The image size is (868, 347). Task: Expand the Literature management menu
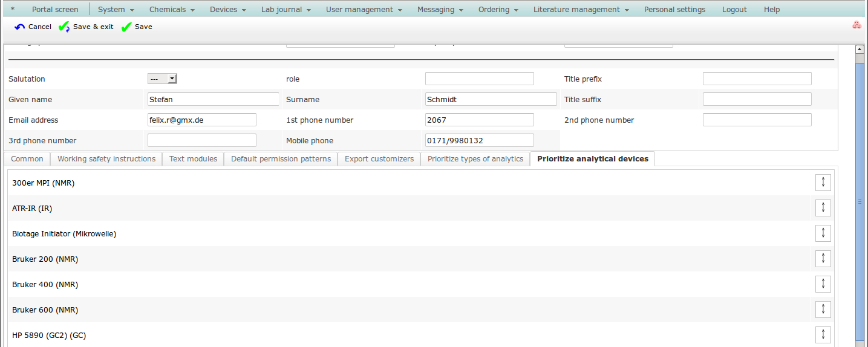pos(581,10)
